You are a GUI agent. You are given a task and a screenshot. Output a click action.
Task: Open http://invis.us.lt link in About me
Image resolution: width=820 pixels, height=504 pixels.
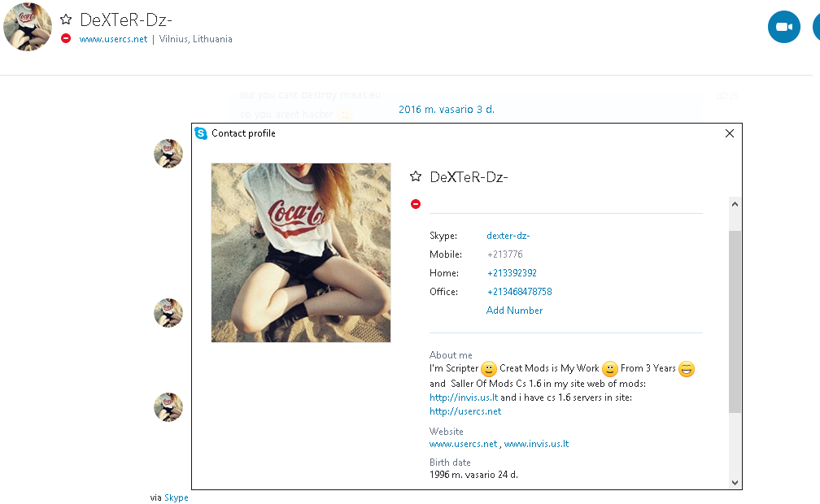[464, 398]
